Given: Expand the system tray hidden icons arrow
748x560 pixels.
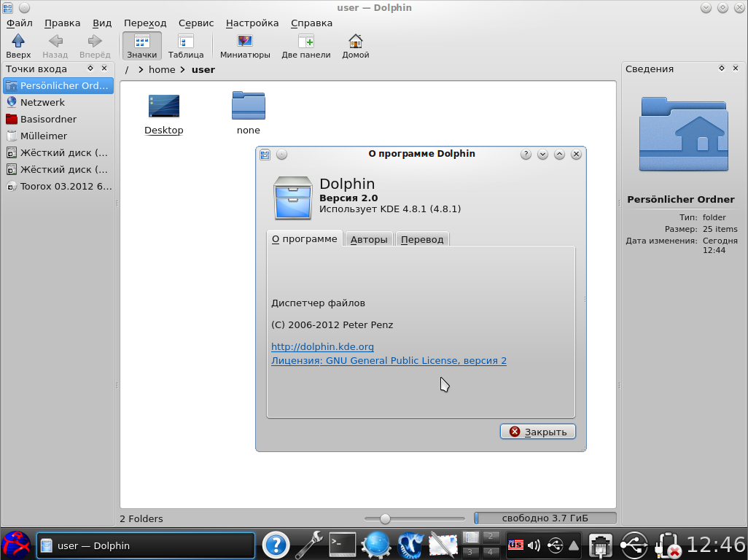Looking at the screenshot, I should 574,545.
